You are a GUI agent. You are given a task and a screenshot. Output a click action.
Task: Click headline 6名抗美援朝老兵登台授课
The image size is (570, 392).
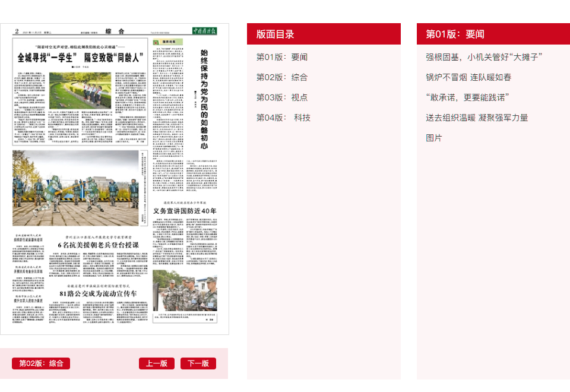[x=98, y=245]
